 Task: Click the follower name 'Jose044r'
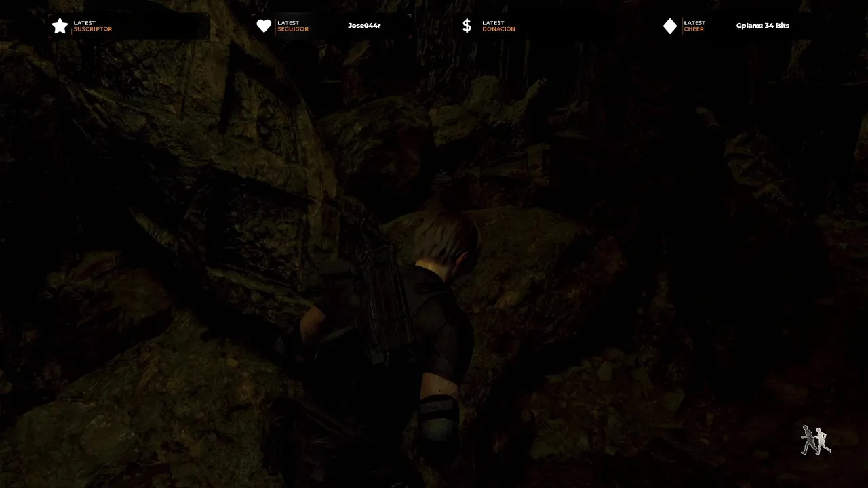tap(364, 26)
